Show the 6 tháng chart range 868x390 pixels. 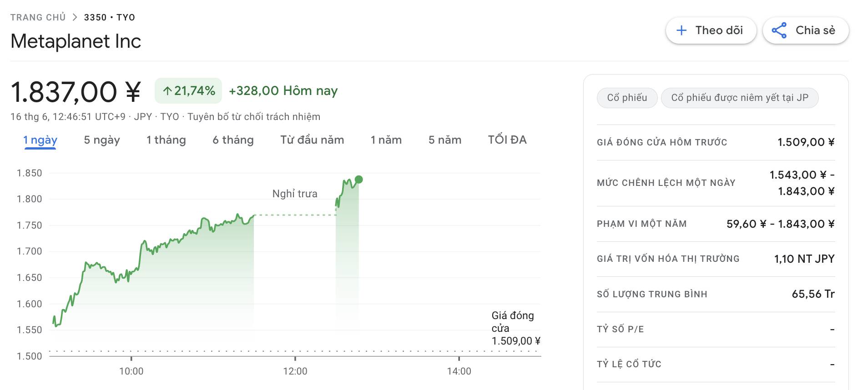point(233,140)
